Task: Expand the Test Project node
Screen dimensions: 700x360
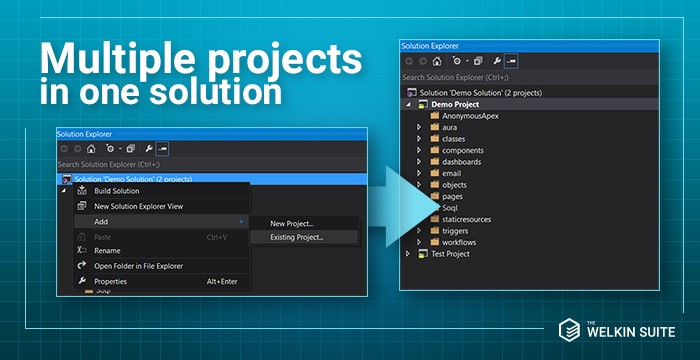Action: tap(408, 254)
